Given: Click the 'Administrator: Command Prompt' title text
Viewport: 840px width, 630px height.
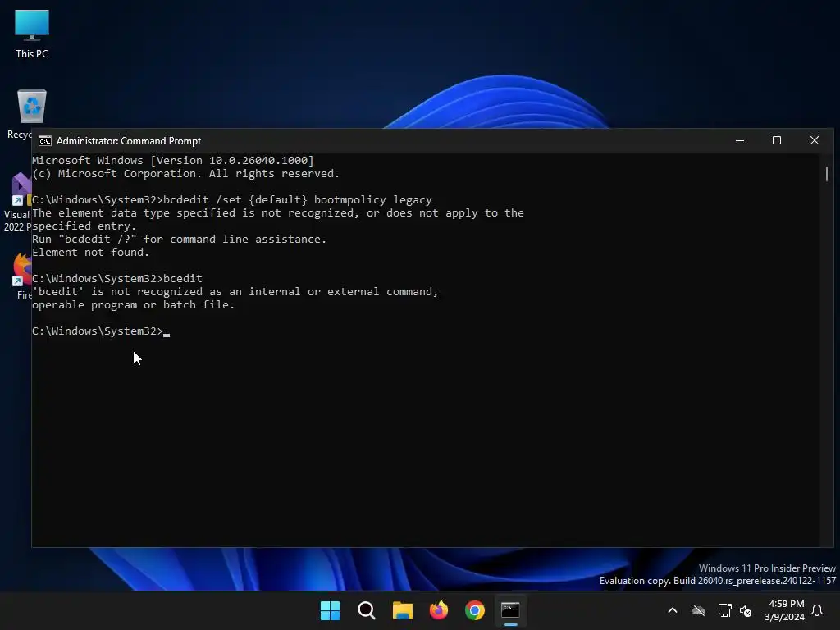Looking at the screenshot, I should (x=129, y=141).
